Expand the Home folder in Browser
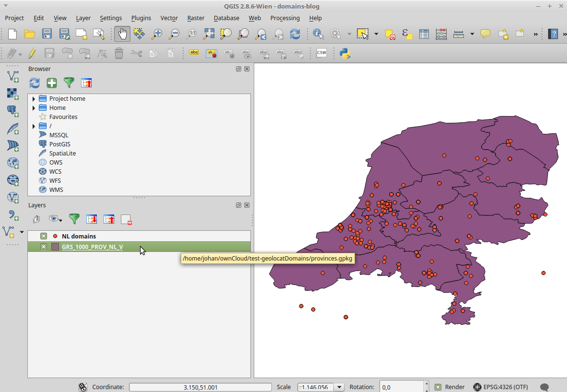Screen dimensions: 567x392 [x=34, y=108]
